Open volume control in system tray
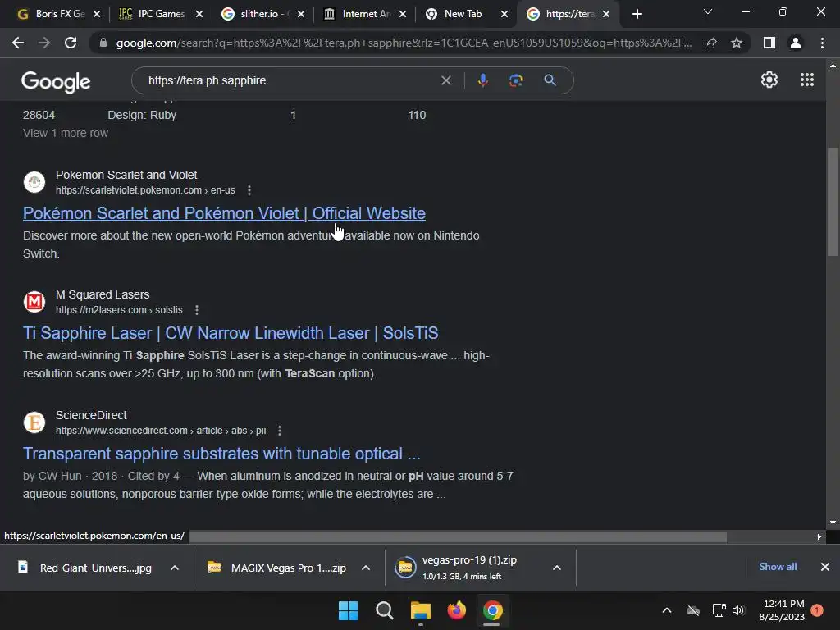Screen dimensions: 840x630 pyautogui.click(x=738, y=610)
